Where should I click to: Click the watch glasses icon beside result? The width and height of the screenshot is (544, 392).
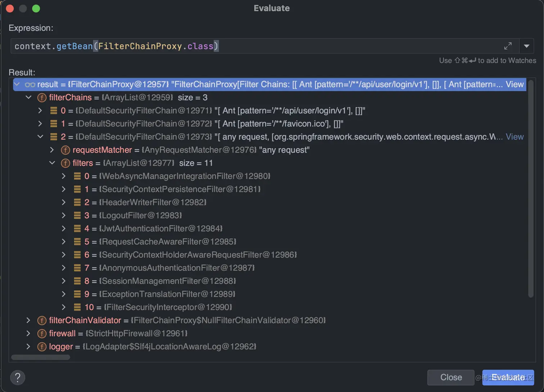(x=30, y=85)
